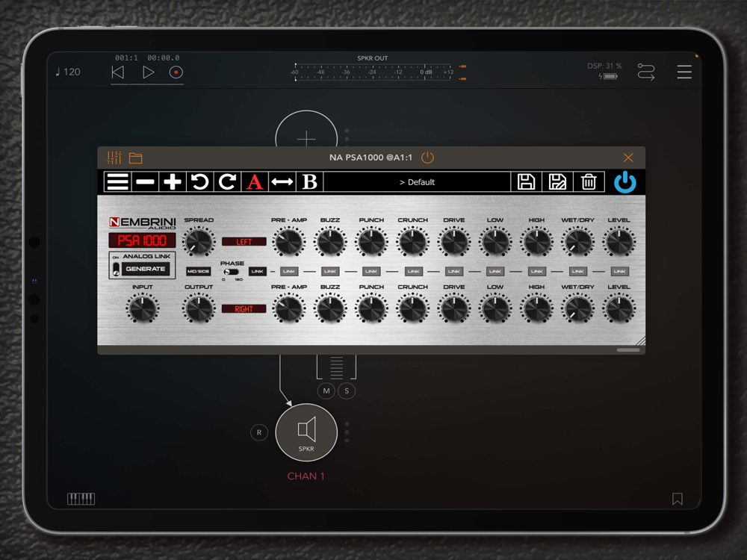Toggle the blue plugin power button
This screenshot has height=560, width=747.
click(x=625, y=182)
